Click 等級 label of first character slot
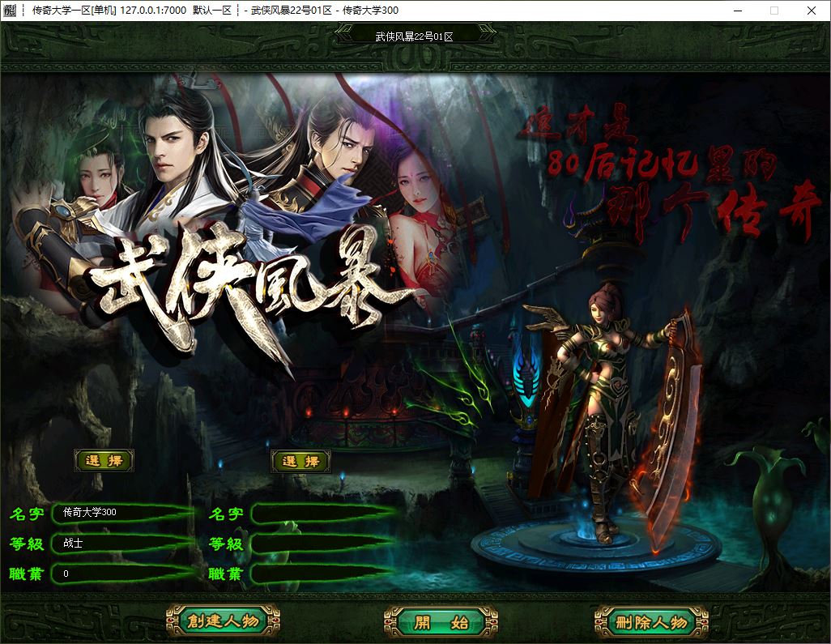 (x=27, y=544)
